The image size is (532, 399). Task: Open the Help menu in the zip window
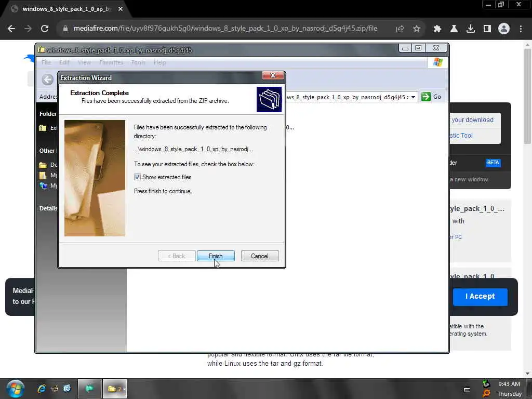160,62
